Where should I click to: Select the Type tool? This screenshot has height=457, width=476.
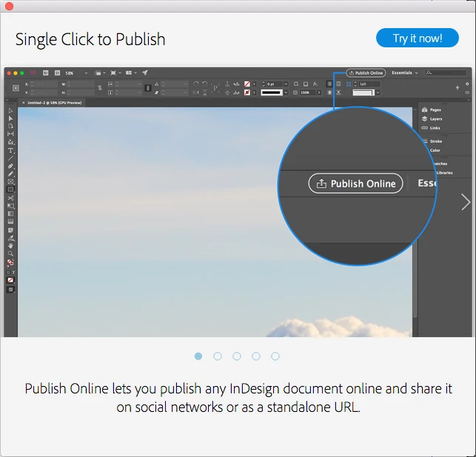click(x=10, y=150)
